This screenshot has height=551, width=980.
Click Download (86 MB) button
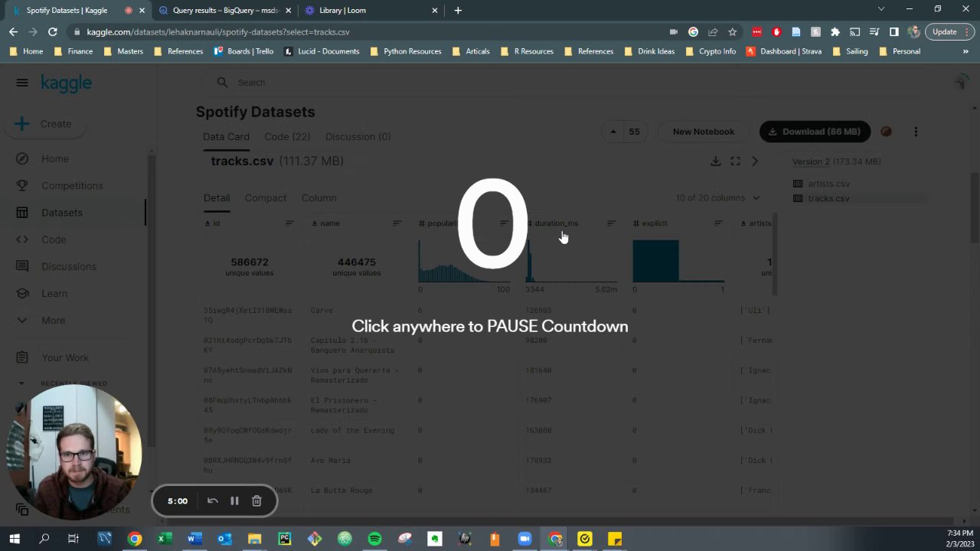click(x=815, y=132)
